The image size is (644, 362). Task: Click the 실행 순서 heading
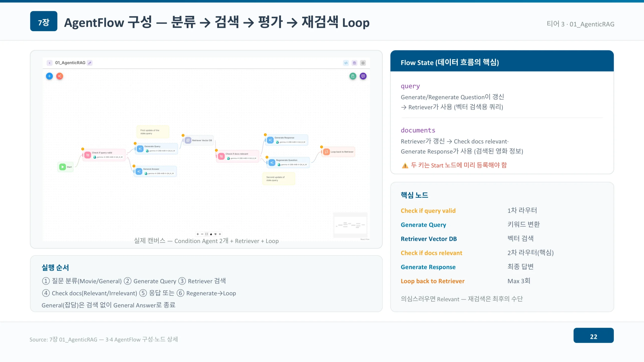[55, 267]
